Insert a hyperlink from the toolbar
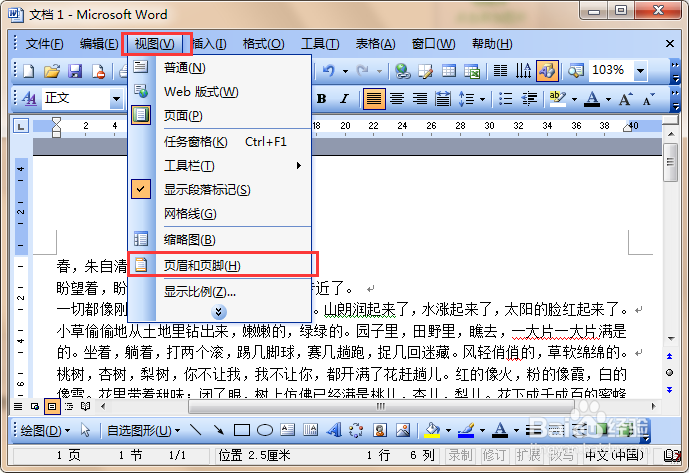 pos(403,71)
